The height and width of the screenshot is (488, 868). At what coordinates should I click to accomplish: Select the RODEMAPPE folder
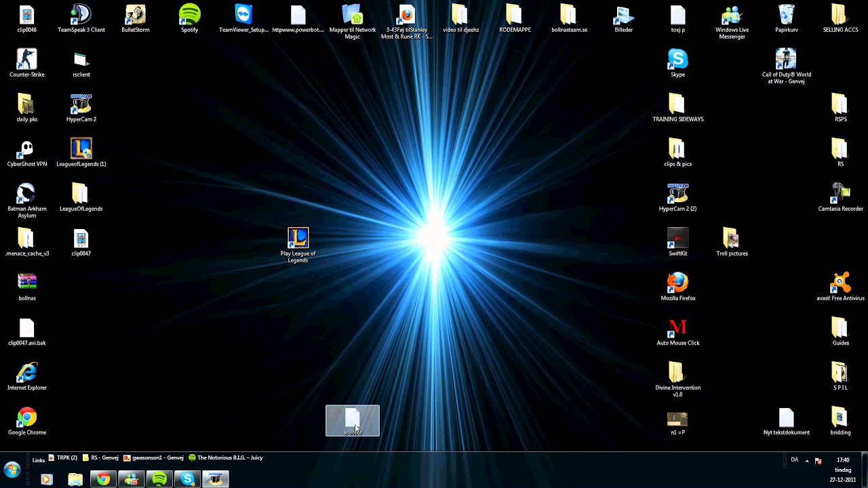tap(515, 19)
